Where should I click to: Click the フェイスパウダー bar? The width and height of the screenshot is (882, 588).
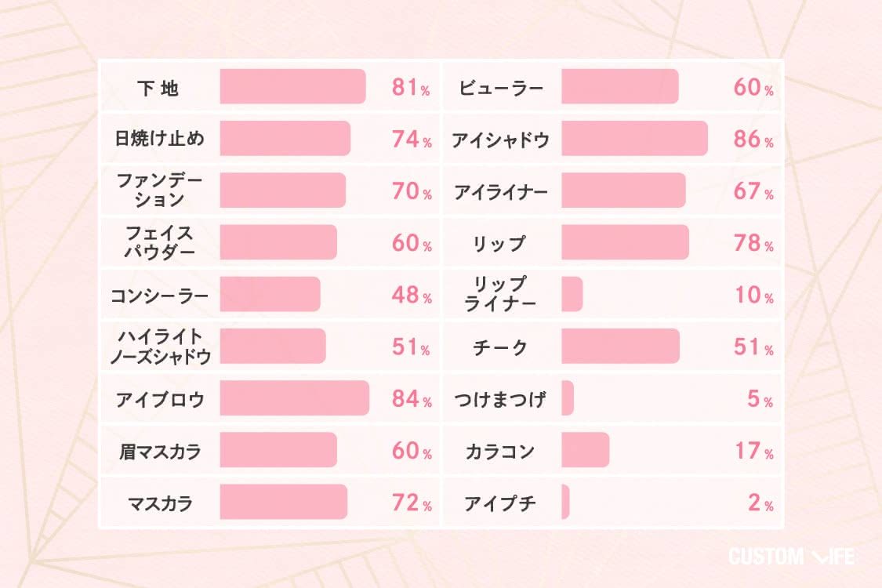(278, 242)
